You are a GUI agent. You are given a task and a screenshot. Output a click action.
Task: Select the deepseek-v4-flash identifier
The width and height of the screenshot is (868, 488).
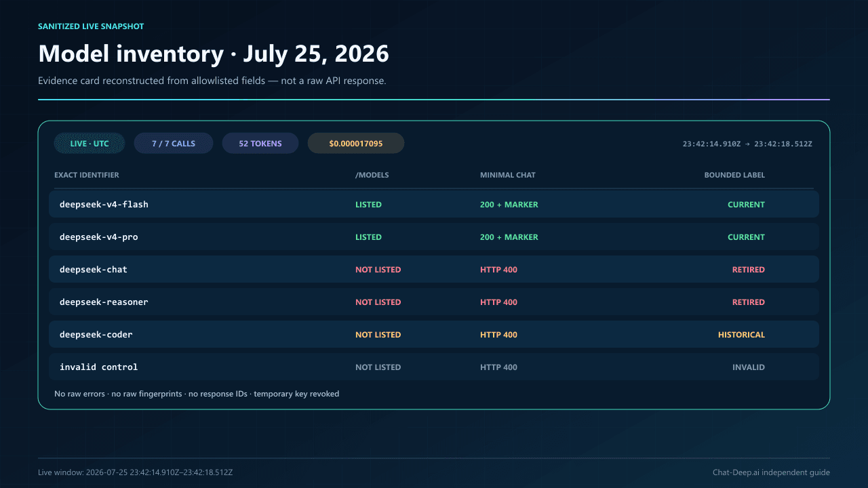point(104,204)
